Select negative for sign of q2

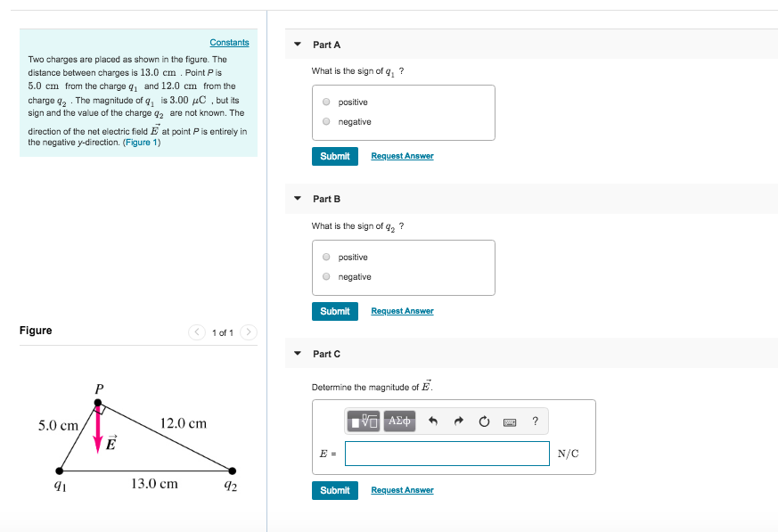[326, 276]
